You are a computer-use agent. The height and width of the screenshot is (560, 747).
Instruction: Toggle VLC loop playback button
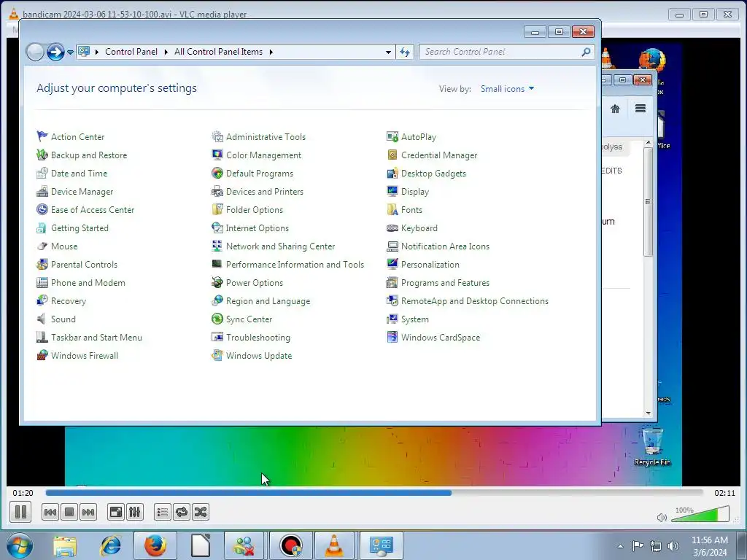coord(182,512)
